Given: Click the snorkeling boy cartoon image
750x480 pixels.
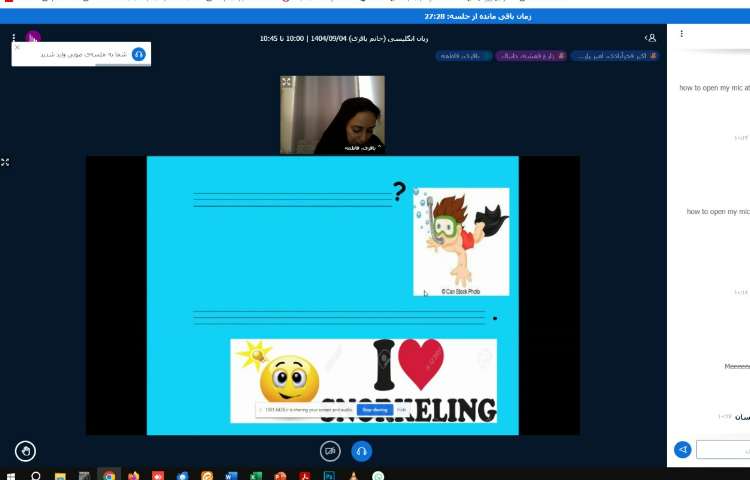Looking at the screenshot, I should click(x=460, y=241).
